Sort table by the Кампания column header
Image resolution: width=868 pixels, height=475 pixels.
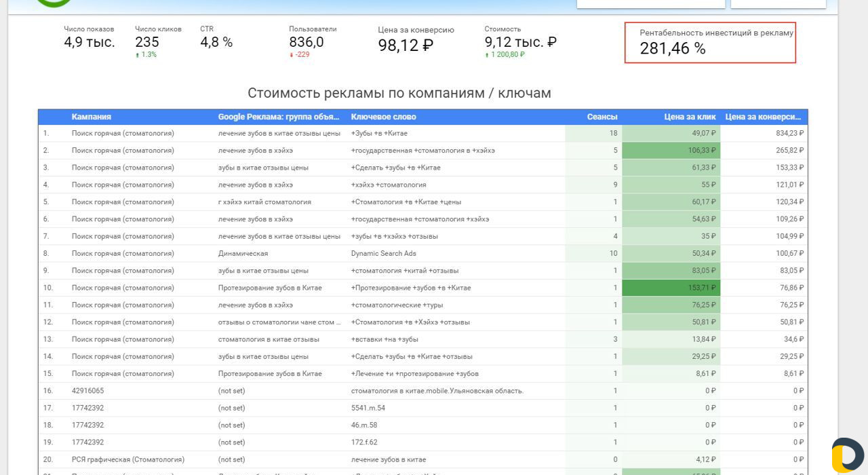[92, 117]
